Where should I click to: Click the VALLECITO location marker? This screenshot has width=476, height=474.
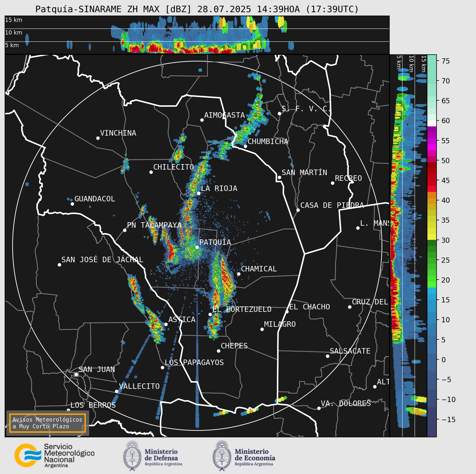[x=116, y=391]
